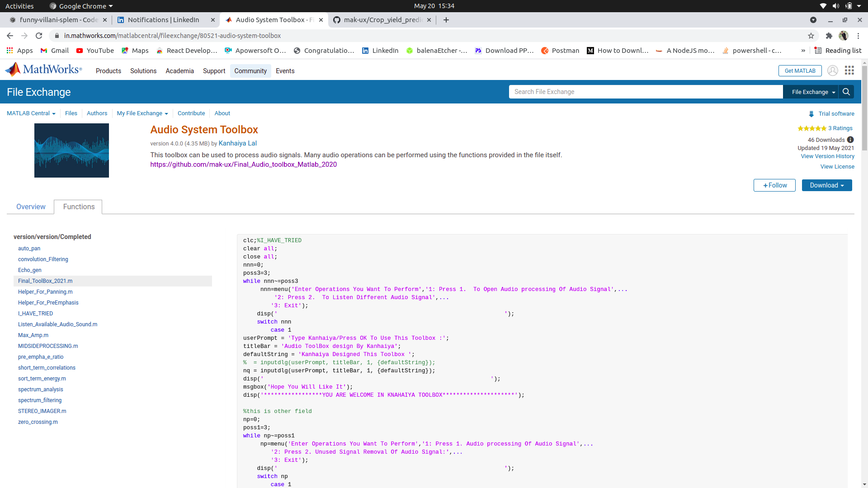
Task: Switch to the Overview tab
Action: [x=31, y=207]
